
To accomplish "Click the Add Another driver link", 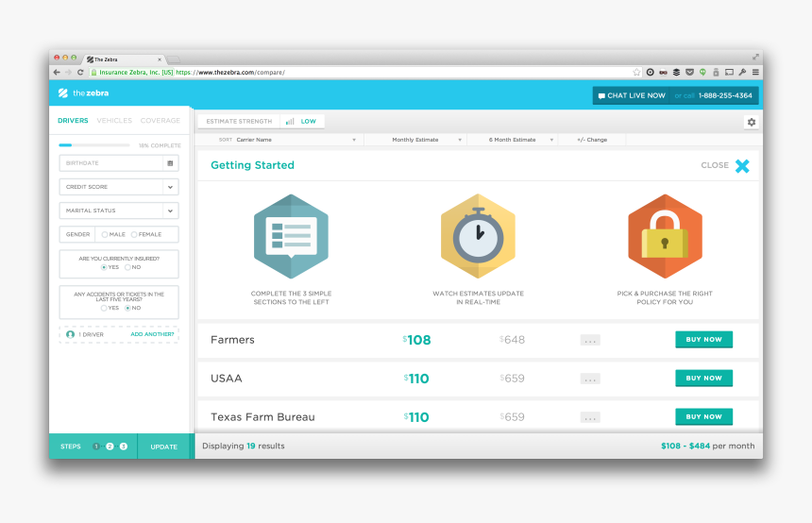I will [152, 334].
